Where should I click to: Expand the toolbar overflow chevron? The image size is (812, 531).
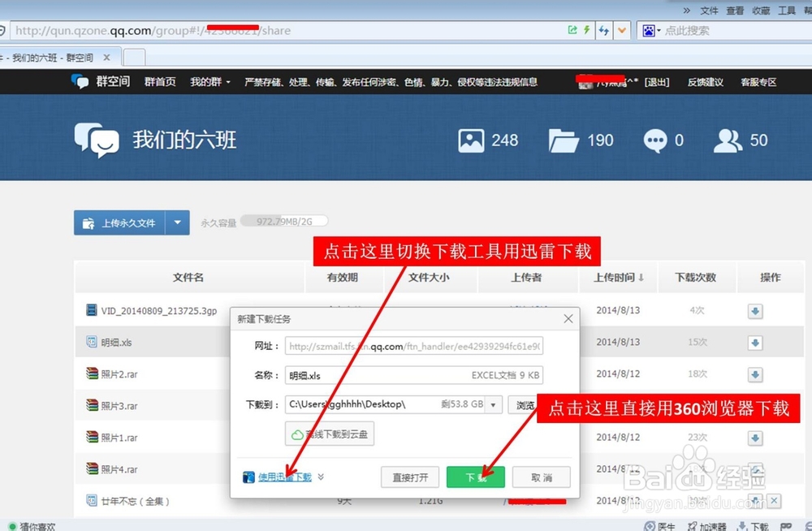click(x=687, y=10)
